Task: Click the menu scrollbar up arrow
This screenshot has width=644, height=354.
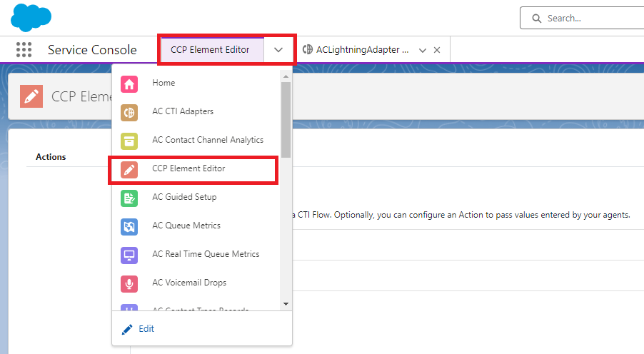Action: pos(286,76)
